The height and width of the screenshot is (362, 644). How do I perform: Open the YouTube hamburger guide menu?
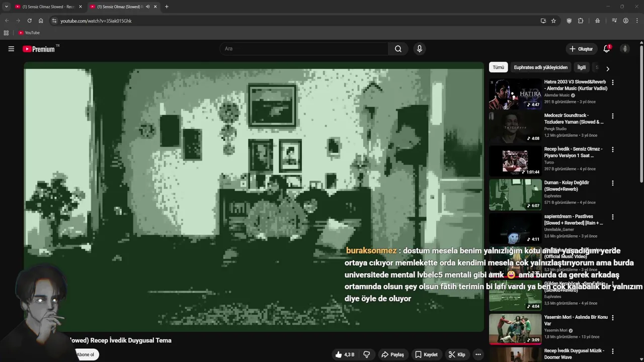pyautogui.click(x=11, y=49)
